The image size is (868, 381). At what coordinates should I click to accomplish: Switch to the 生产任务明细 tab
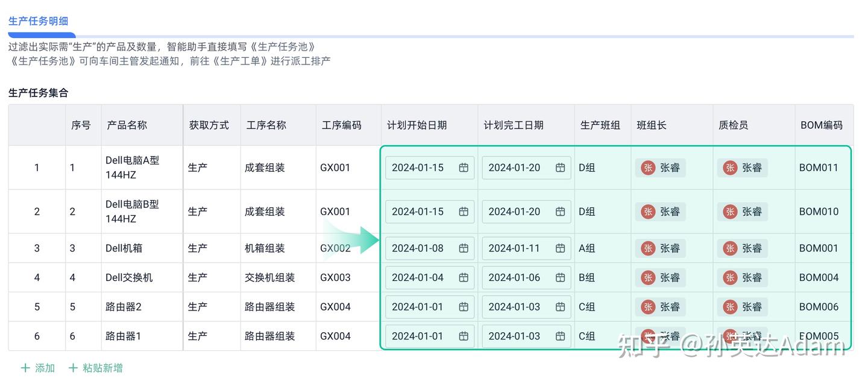pyautogui.click(x=38, y=21)
